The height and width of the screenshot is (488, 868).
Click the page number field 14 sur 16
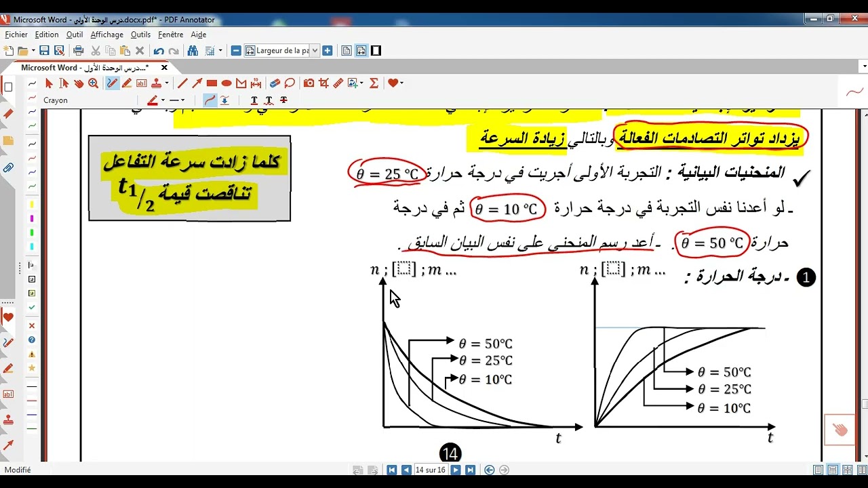[431, 470]
